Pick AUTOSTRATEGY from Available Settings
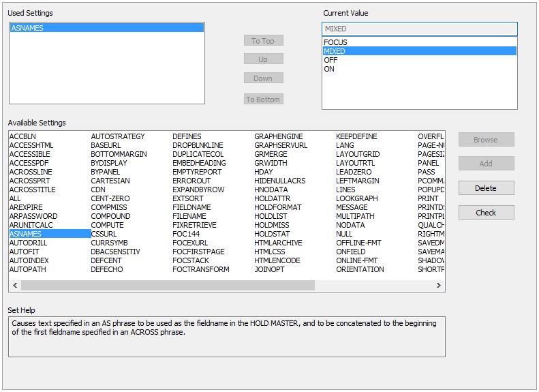Image resolution: width=539 pixels, height=392 pixels. point(117,136)
